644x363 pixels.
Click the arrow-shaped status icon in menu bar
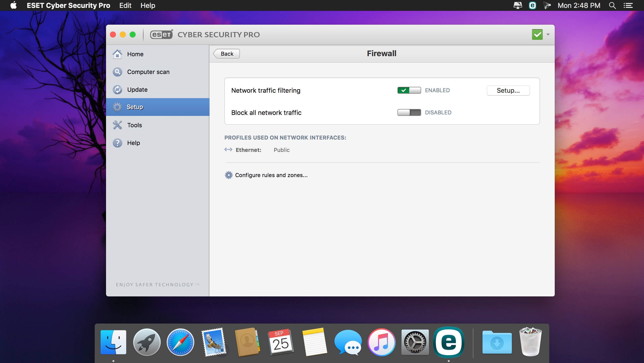coord(547,5)
